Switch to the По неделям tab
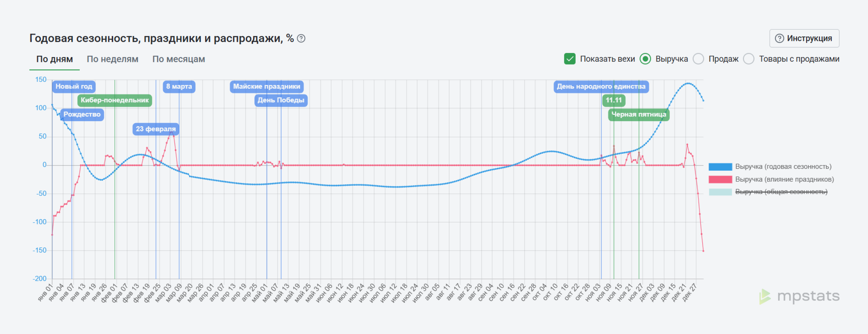 coord(113,59)
